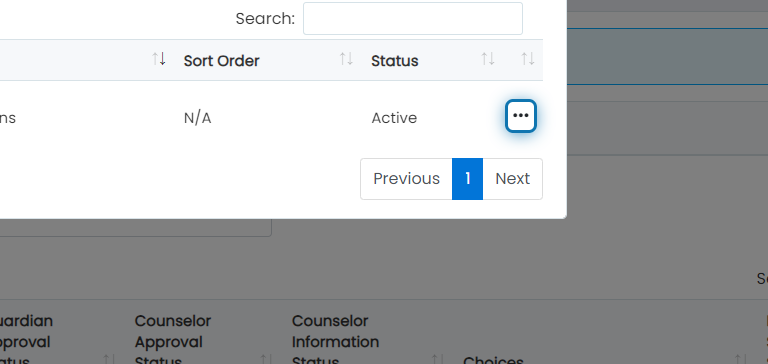The image size is (768, 364).
Task: Click the Search label text
Action: pos(265,19)
